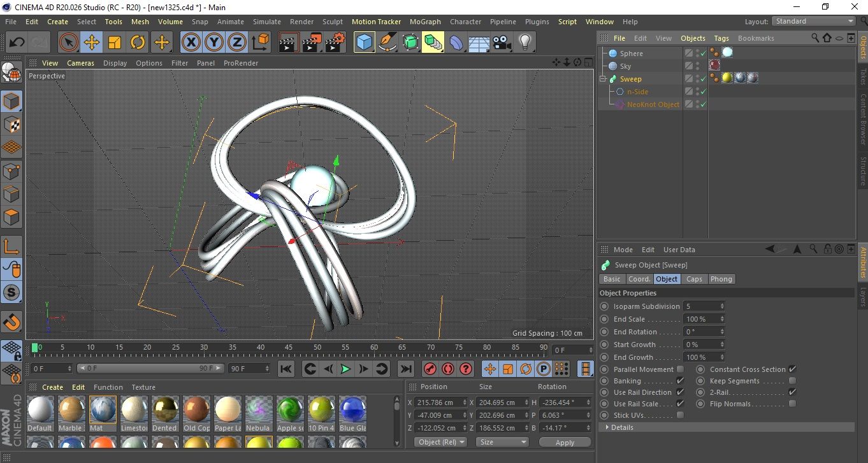868x463 pixels.
Task: Open the Size mode dropdown
Action: [503, 442]
